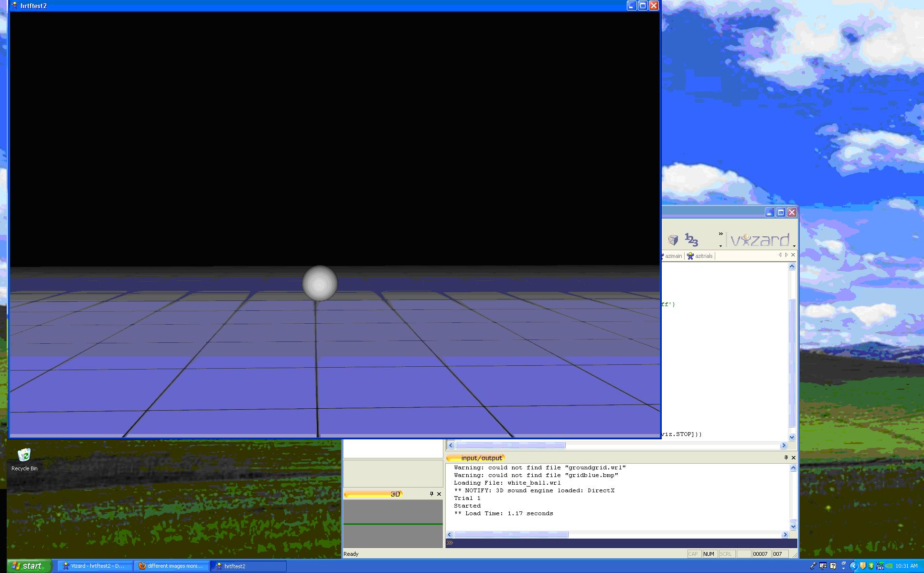
Task: Expand toolbar overflow chevron in Vizard
Action: 720,234
